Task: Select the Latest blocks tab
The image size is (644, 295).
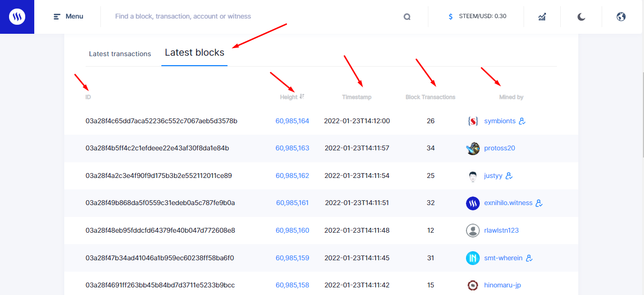Action: (x=195, y=53)
